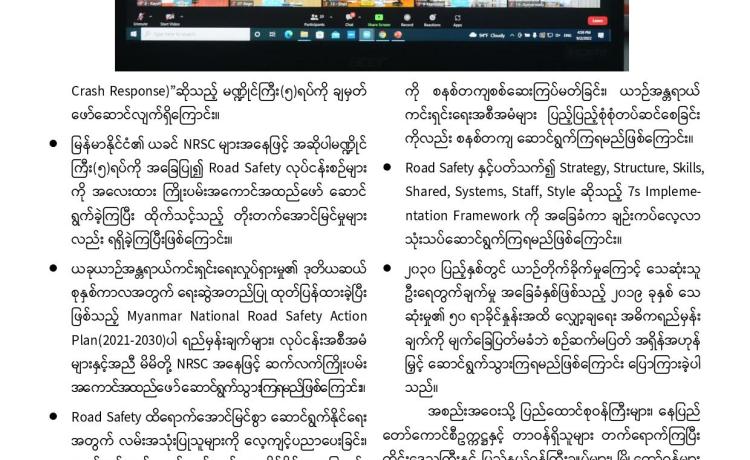This screenshot has height=460, width=750.
Task: Click the Start Video camera icon
Action: point(170,17)
